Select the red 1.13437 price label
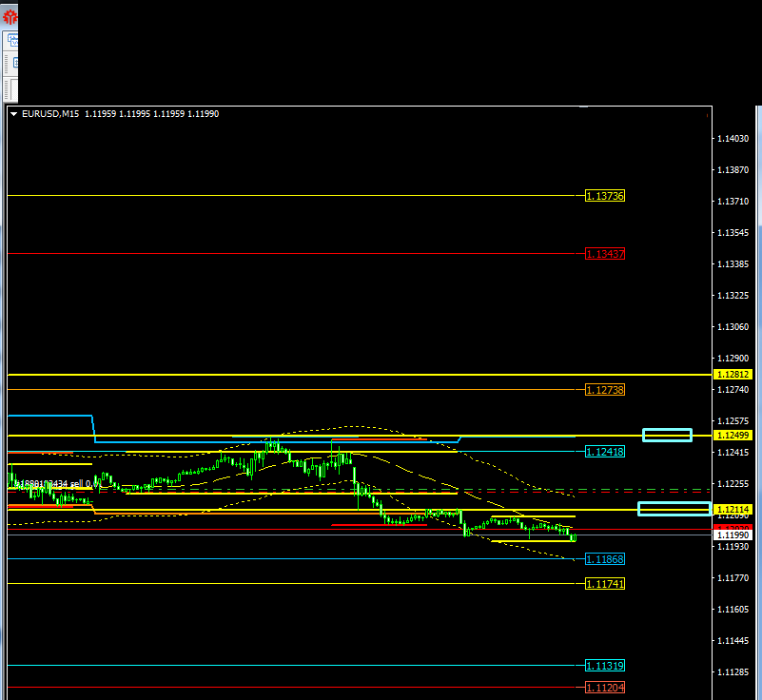The image size is (762, 700). [604, 254]
